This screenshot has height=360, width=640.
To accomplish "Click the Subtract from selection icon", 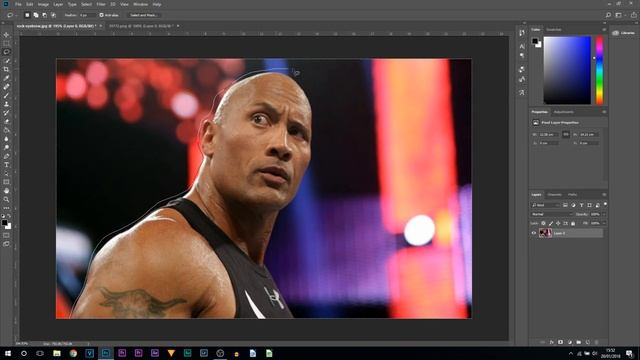I will (x=44, y=15).
